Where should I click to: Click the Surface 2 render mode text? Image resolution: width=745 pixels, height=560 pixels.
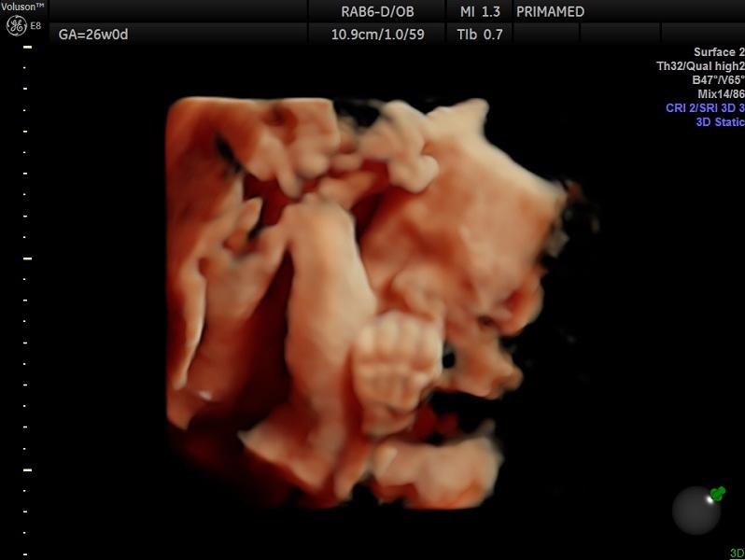[x=719, y=51]
